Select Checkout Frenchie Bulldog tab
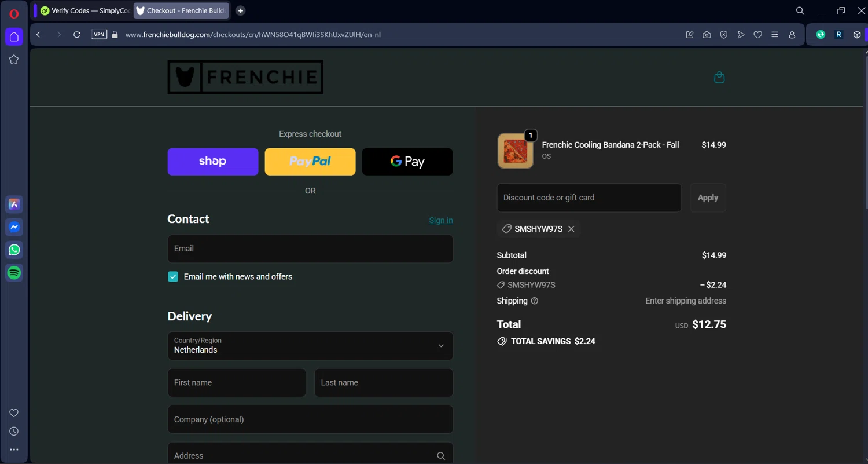868x464 pixels. 181,10
